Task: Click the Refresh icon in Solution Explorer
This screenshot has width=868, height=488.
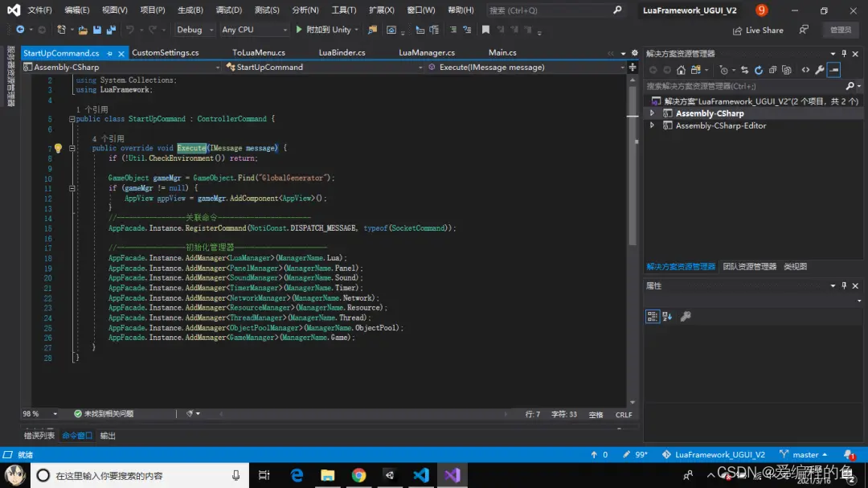Action: (759, 70)
